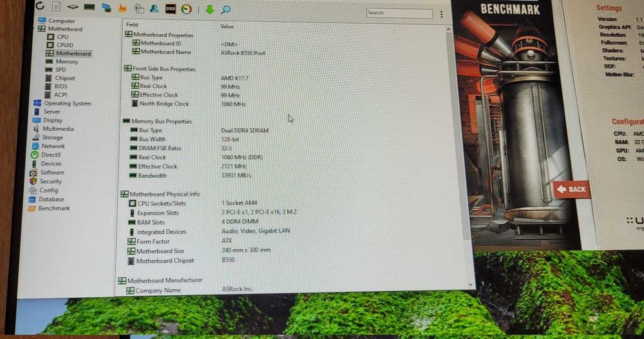The height and width of the screenshot is (339, 644).
Task: Open the Report page icon
Action: pyautogui.click(x=56, y=6)
